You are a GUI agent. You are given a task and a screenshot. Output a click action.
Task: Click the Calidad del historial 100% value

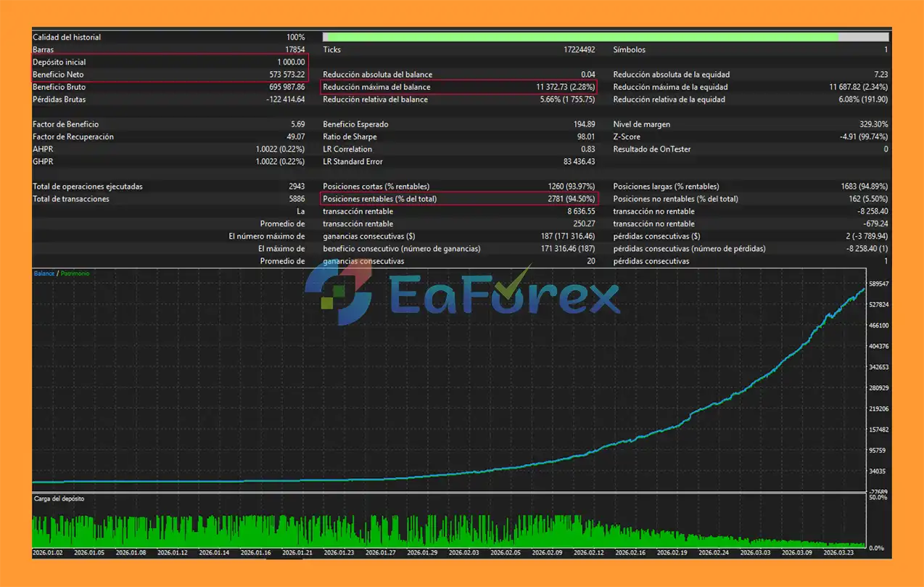coord(295,37)
